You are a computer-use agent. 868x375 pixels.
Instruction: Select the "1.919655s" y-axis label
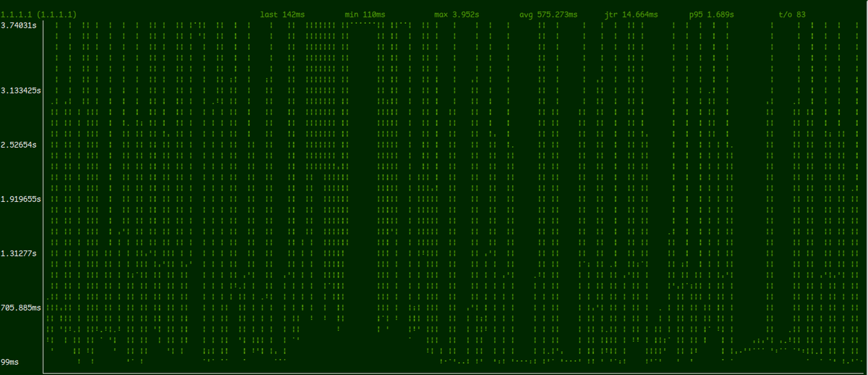pos(22,199)
